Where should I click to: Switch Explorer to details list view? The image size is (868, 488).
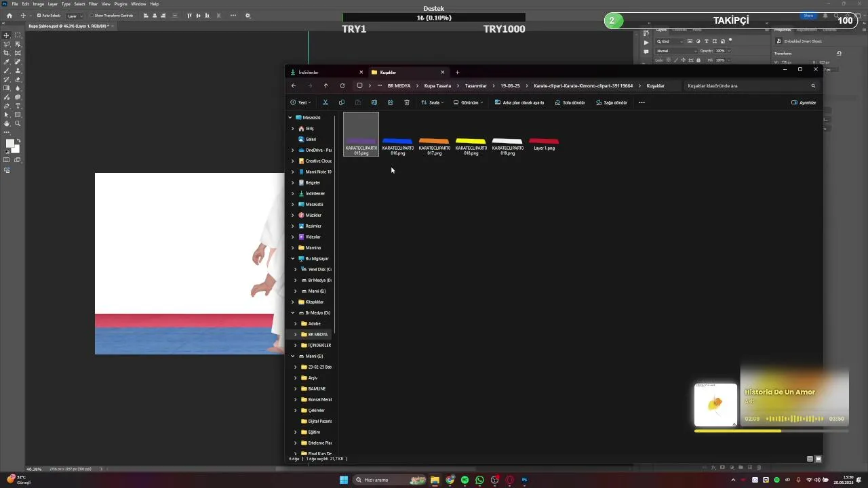point(810,459)
